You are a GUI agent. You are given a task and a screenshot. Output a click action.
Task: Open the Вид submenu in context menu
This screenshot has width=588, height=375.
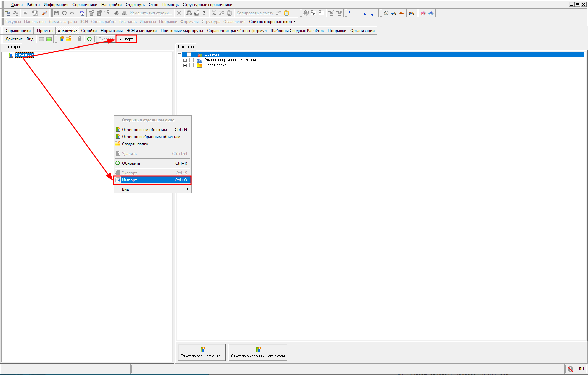152,189
